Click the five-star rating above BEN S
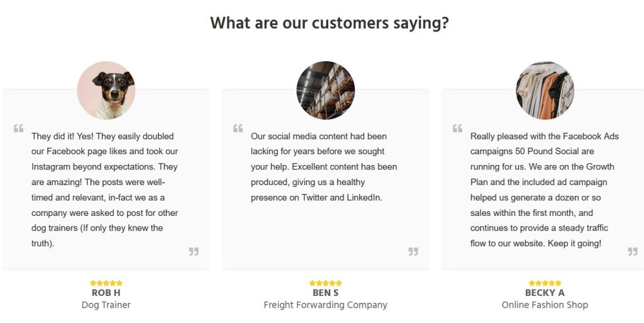This screenshot has width=644, height=323. [x=325, y=283]
